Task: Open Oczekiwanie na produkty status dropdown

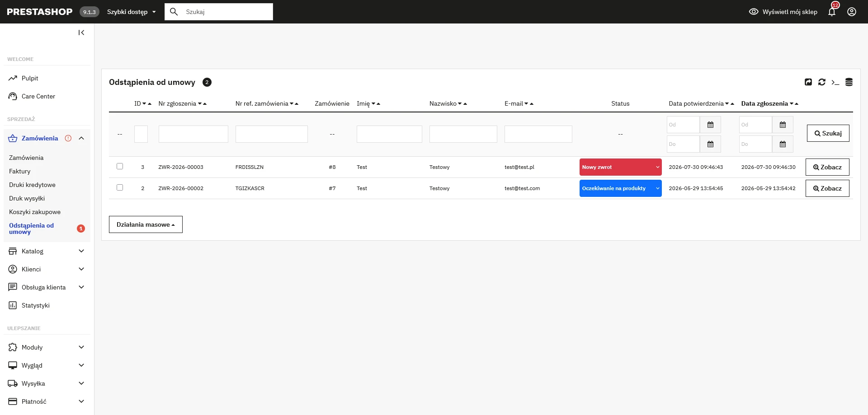Action: (x=620, y=188)
